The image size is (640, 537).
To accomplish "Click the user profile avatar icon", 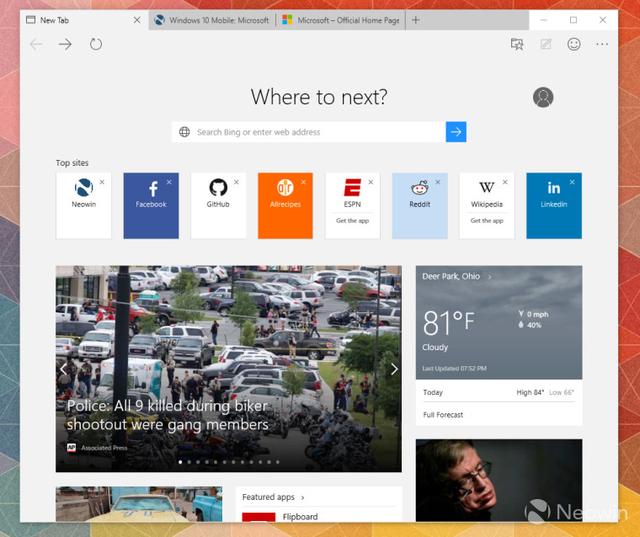I will tap(543, 97).
